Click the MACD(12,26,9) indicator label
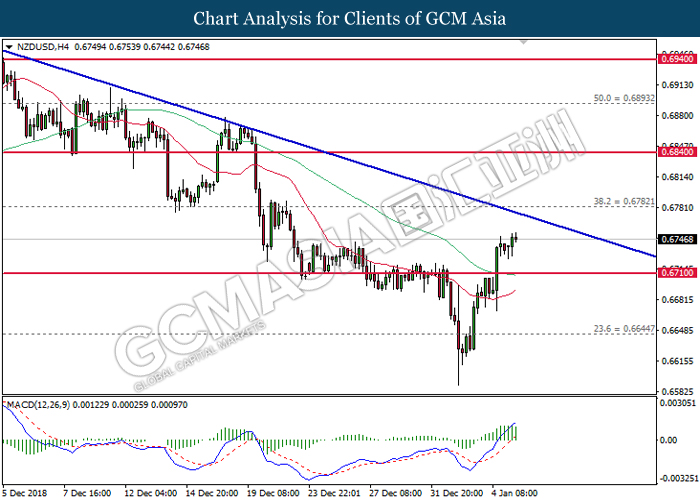Viewport: 700px width, 500px height. (x=38, y=405)
